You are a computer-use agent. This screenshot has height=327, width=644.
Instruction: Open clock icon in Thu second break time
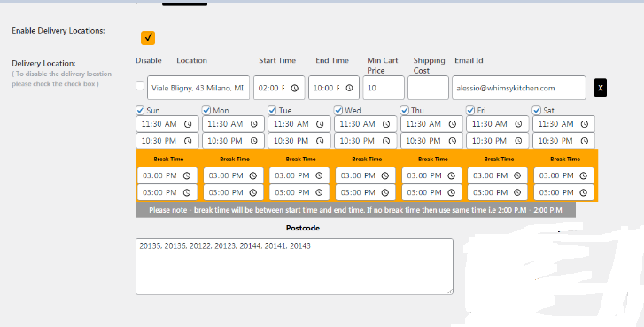point(452,192)
